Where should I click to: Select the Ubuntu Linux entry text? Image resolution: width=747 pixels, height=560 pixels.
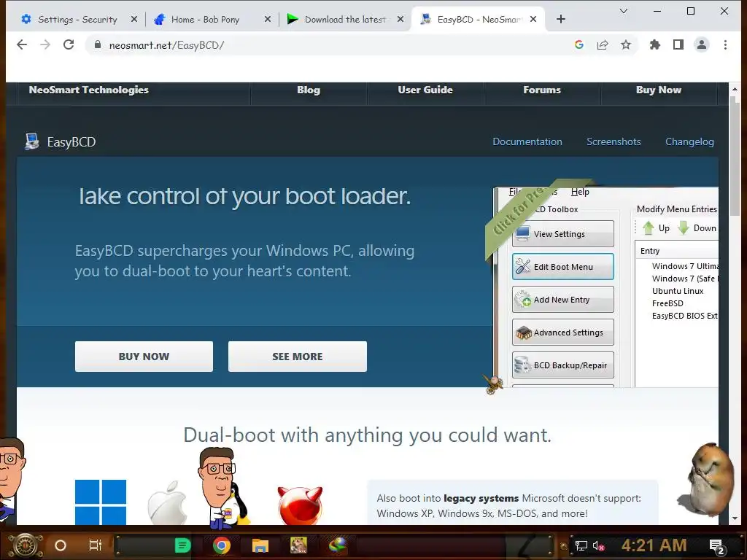pos(678,291)
